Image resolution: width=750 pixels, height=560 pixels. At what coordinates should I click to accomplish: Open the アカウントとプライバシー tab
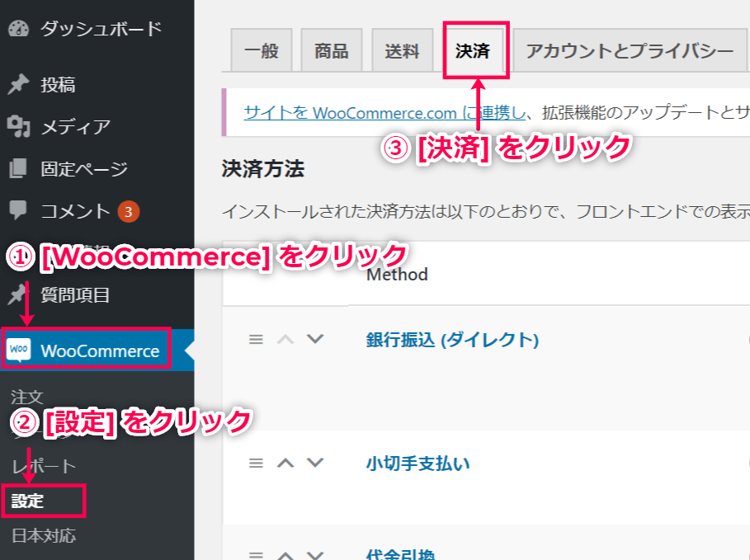630,50
